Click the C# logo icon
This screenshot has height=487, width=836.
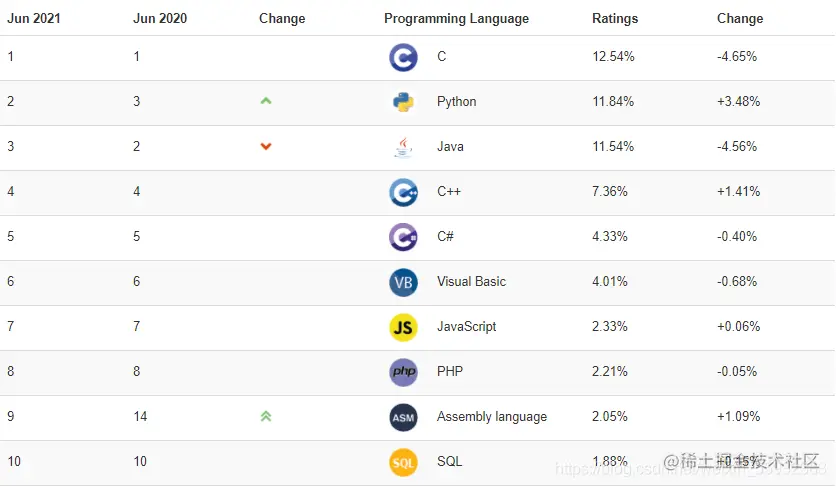(403, 237)
